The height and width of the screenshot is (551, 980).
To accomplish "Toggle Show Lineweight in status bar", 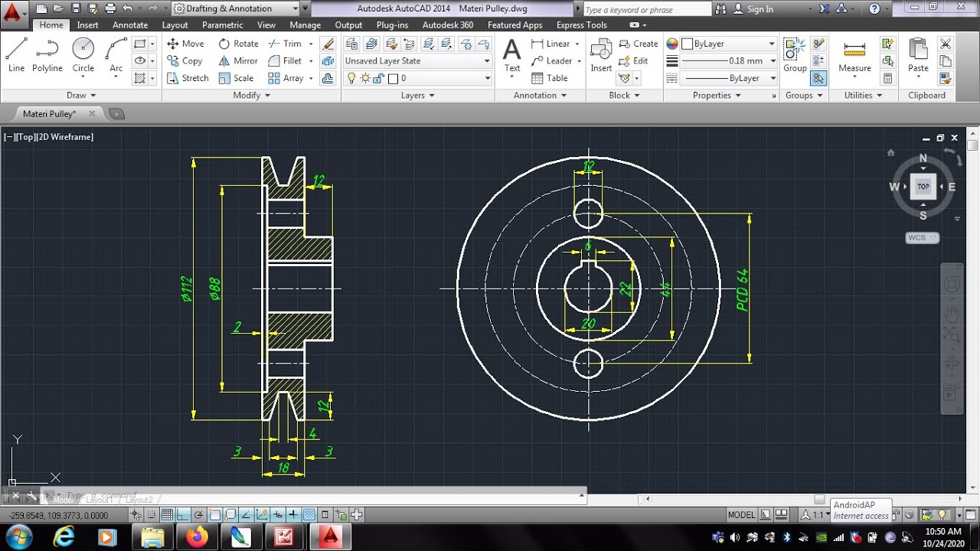I will point(293,514).
